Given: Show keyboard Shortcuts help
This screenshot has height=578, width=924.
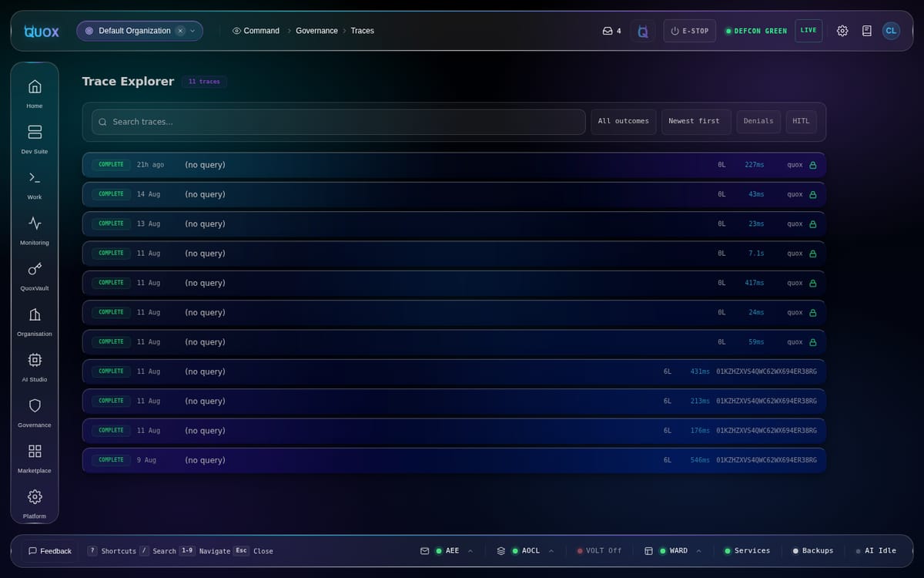Looking at the screenshot, I should click(112, 551).
